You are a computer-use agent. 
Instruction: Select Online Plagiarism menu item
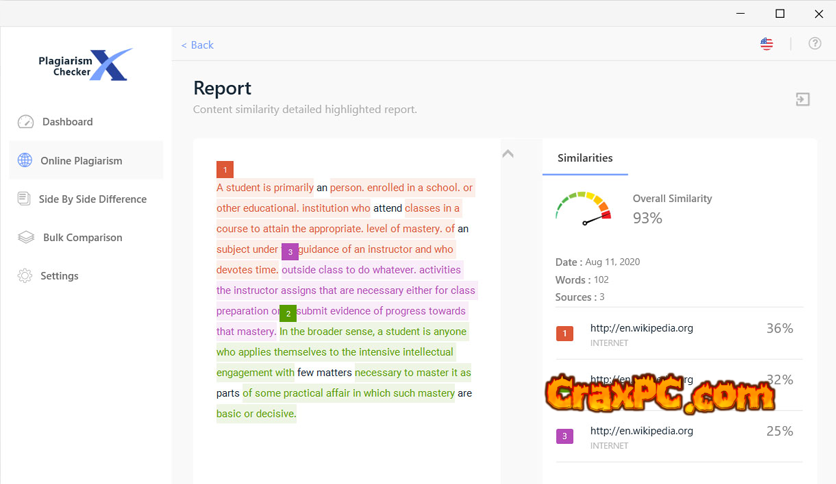pos(86,160)
